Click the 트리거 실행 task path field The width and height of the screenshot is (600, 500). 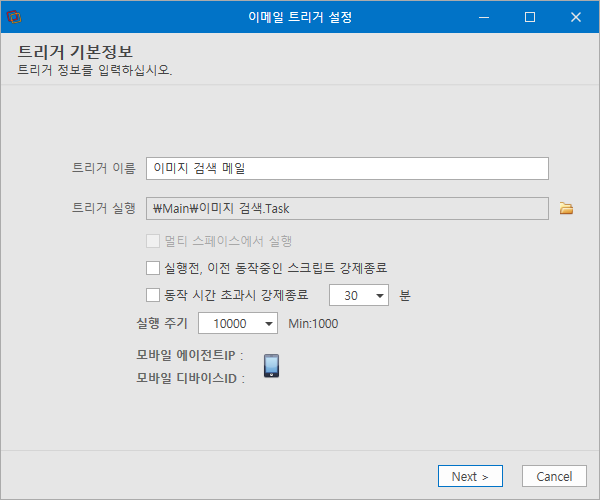pyautogui.click(x=347, y=208)
